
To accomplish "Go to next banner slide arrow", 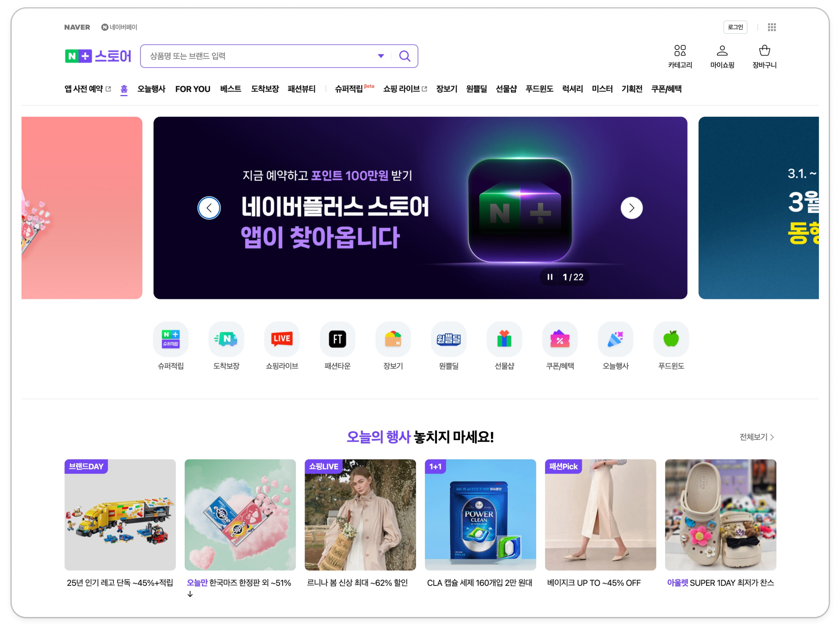I will click(x=631, y=208).
